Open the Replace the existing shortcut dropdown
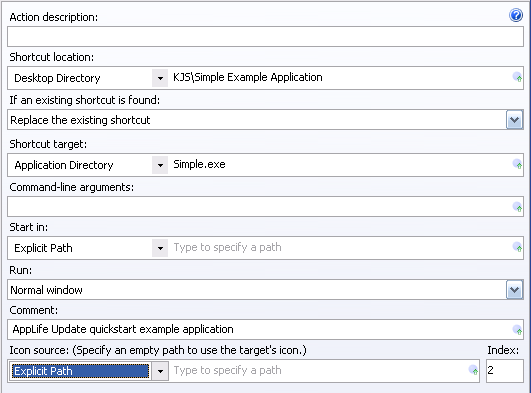The width and height of the screenshot is (531, 393). pyautogui.click(x=514, y=120)
